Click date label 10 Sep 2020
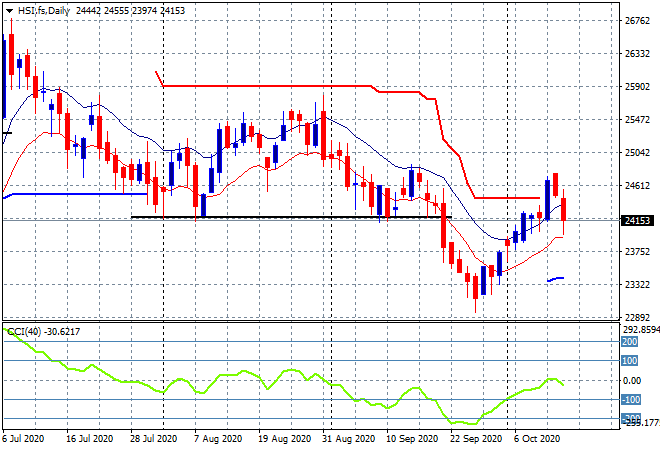 [x=412, y=439]
